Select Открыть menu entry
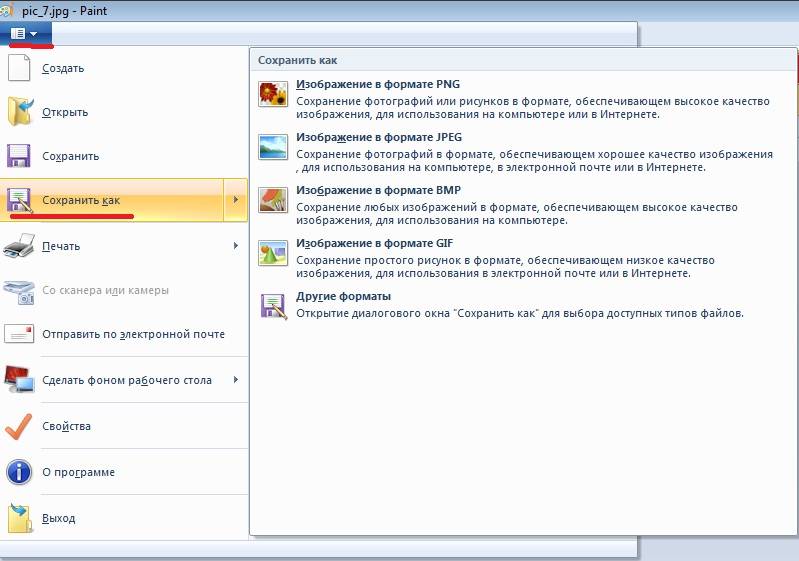This screenshot has height=561, width=799. 124,112
